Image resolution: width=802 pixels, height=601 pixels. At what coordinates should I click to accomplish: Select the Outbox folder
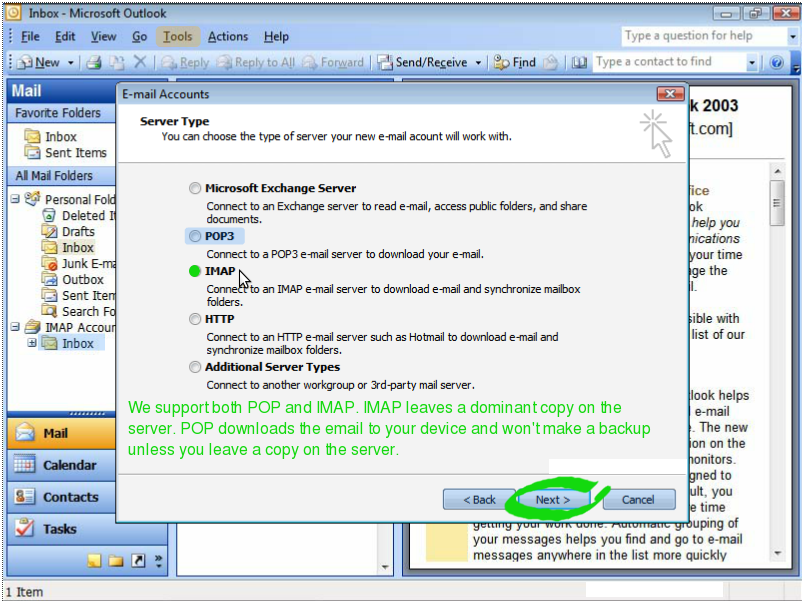(73, 280)
